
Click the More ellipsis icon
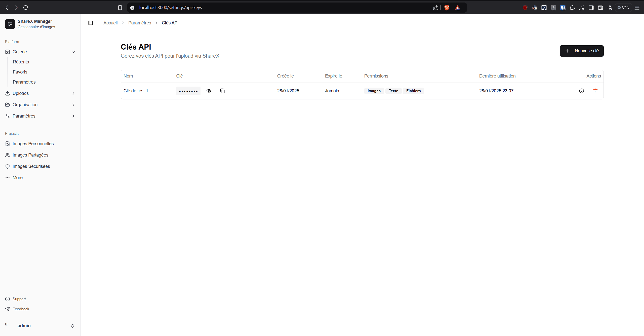8,178
